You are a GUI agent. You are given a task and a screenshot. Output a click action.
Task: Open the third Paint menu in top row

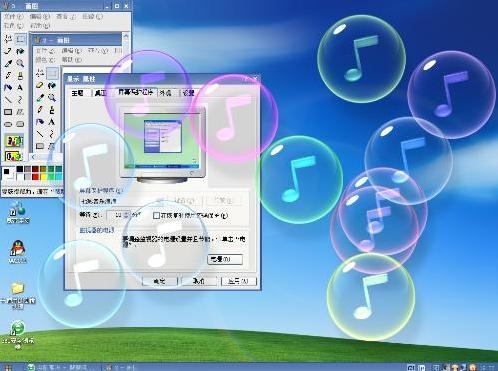point(66,16)
